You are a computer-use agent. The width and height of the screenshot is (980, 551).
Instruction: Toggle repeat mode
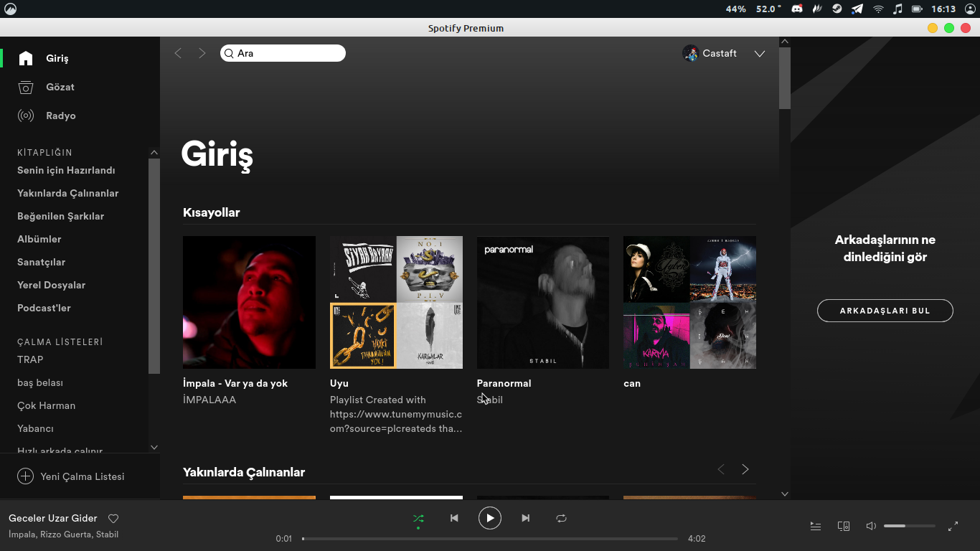coord(561,518)
